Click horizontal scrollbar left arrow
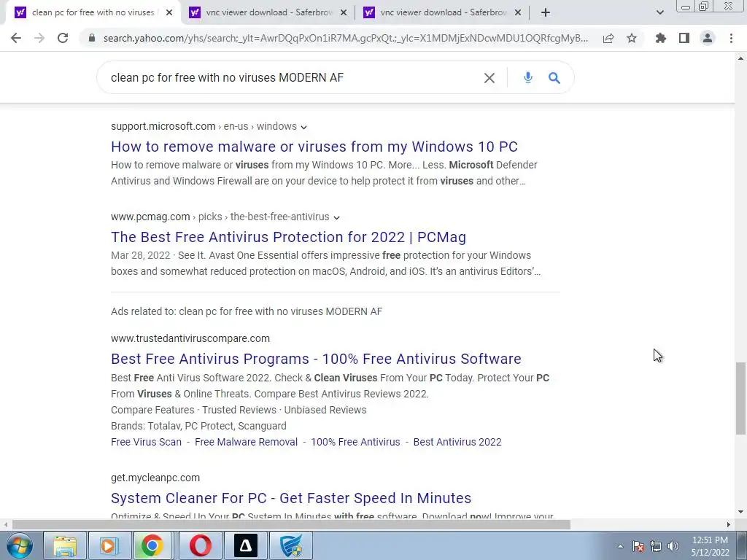 click(x=5, y=524)
